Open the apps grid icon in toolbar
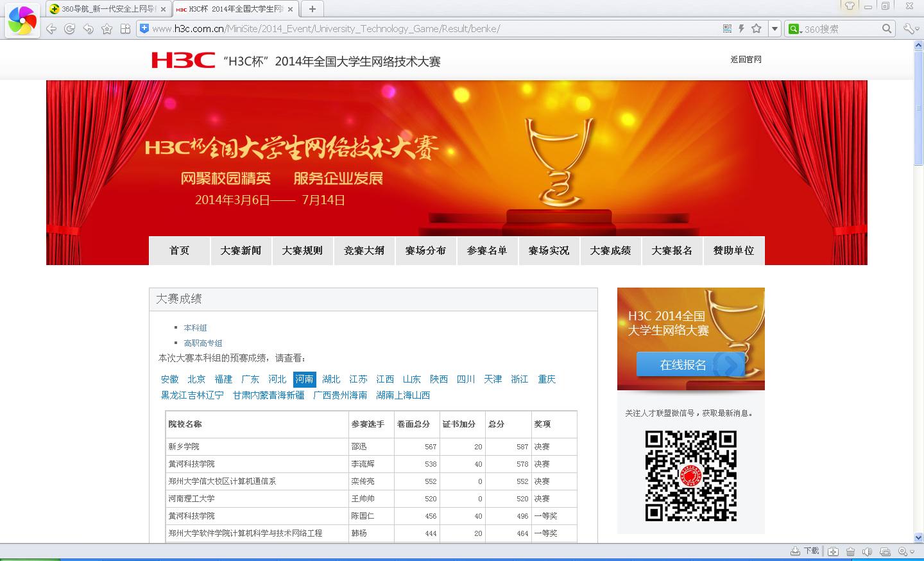Viewport: 924px width, 561px height. point(126,29)
